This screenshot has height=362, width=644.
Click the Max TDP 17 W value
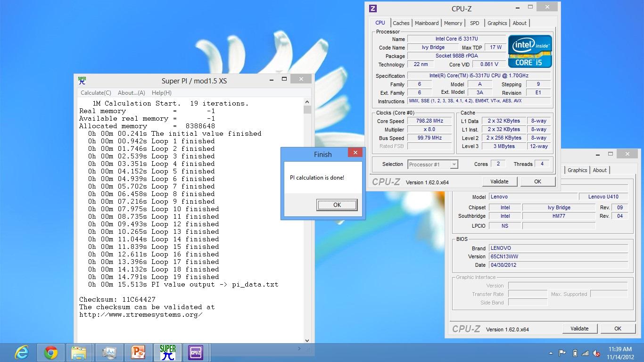click(x=495, y=47)
